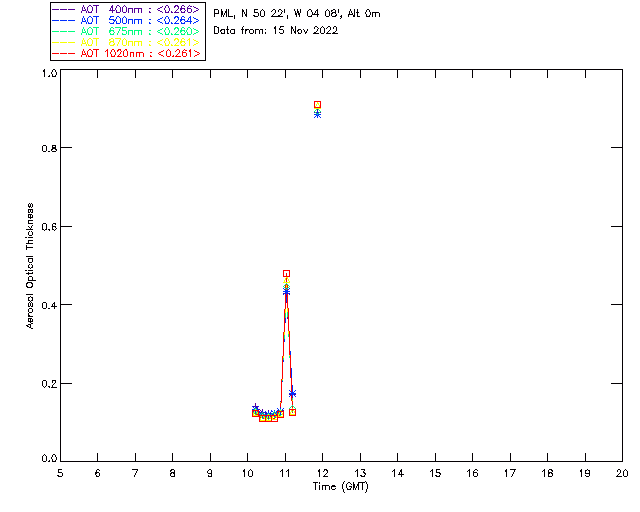Click the red square marker near 0.9 AOT
This screenshot has height=512, width=640.
click(318, 105)
